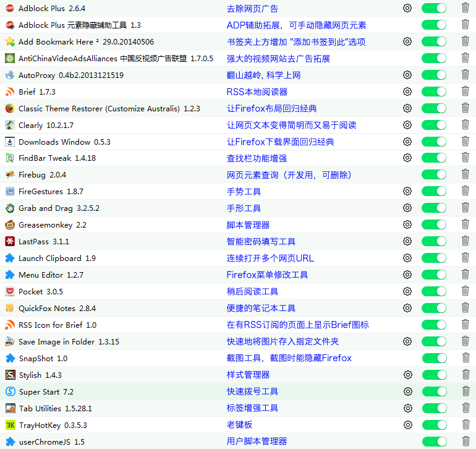Disable RSS Icon for Brief toggle
The width and height of the screenshot is (476, 449).
point(434,325)
